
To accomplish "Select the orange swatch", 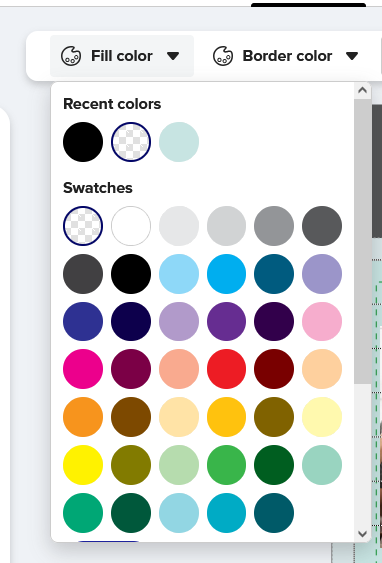I will coord(83,417).
